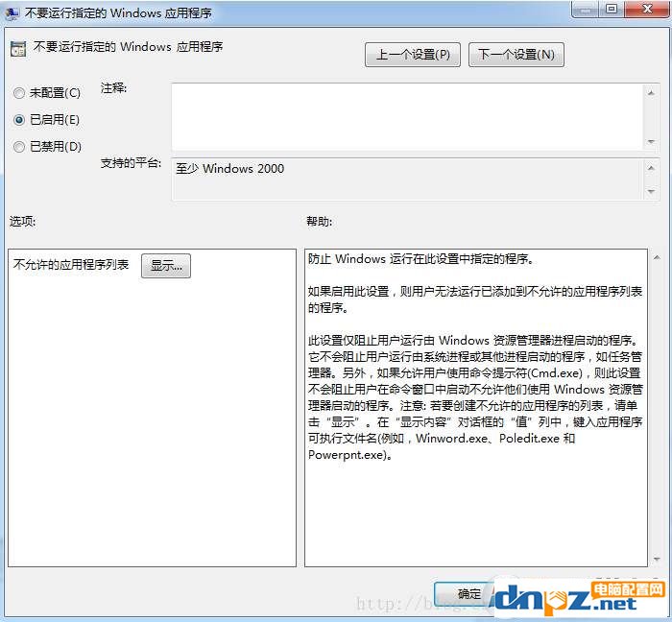Click comment box scroll down arrow

click(651, 141)
